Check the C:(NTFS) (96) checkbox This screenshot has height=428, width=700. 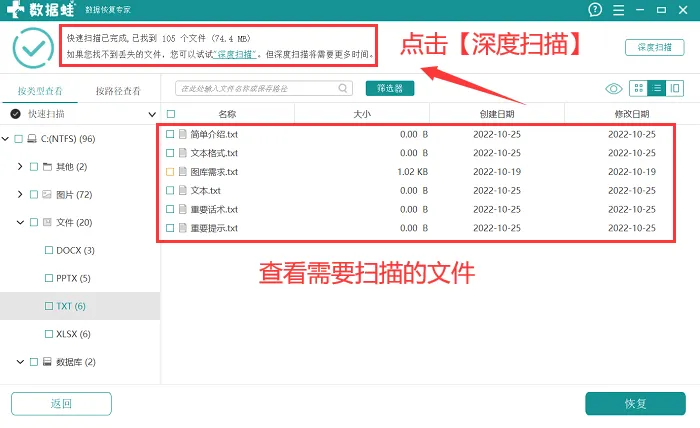click(x=18, y=139)
